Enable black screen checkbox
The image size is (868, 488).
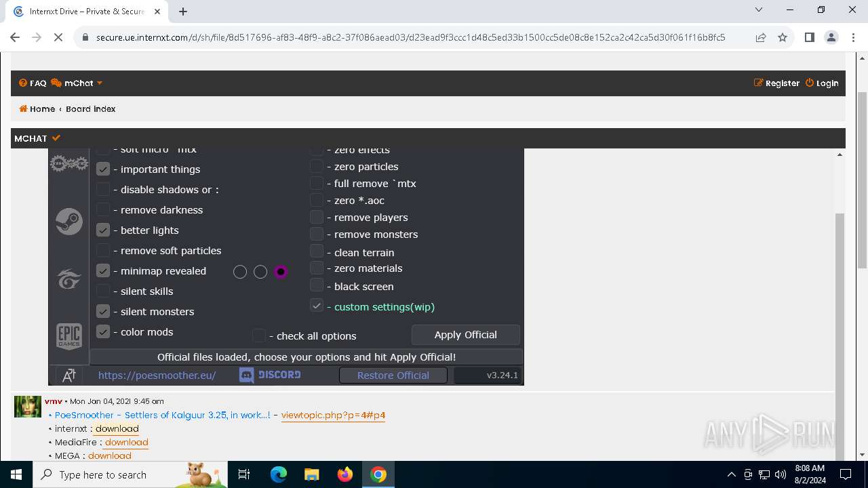(317, 285)
